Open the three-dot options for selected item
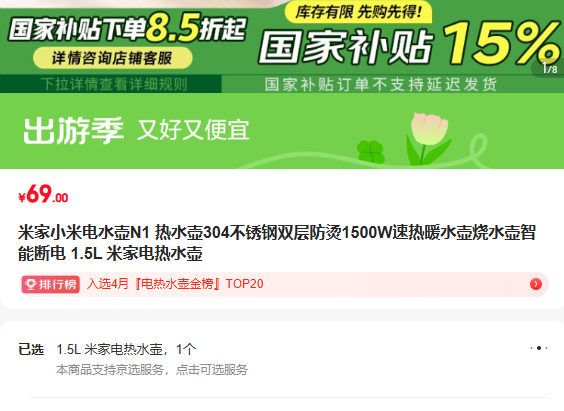The width and height of the screenshot is (564, 411). click(538, 348)
